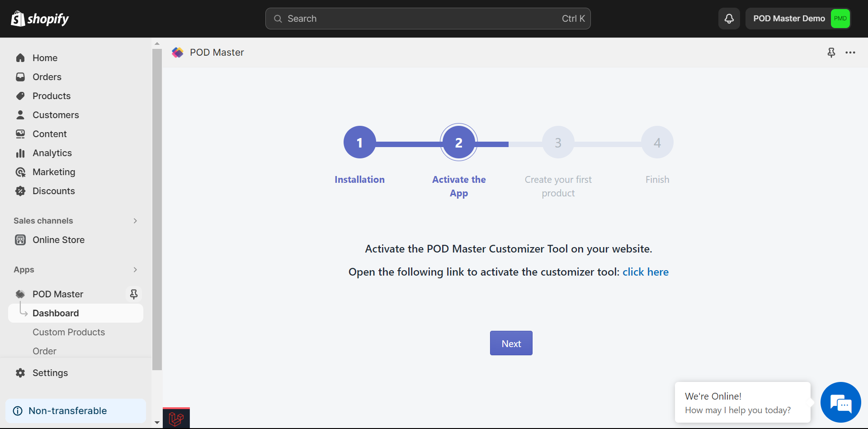868x429 pixels.
Task: Click the search magnifier icon
Action: click(278, 19)
